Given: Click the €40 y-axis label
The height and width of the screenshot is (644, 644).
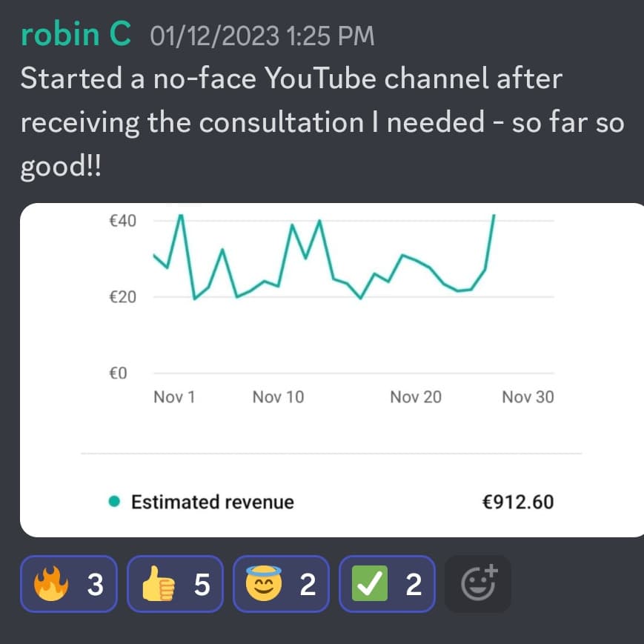Looking at the screenshot, I should point(122,221).
